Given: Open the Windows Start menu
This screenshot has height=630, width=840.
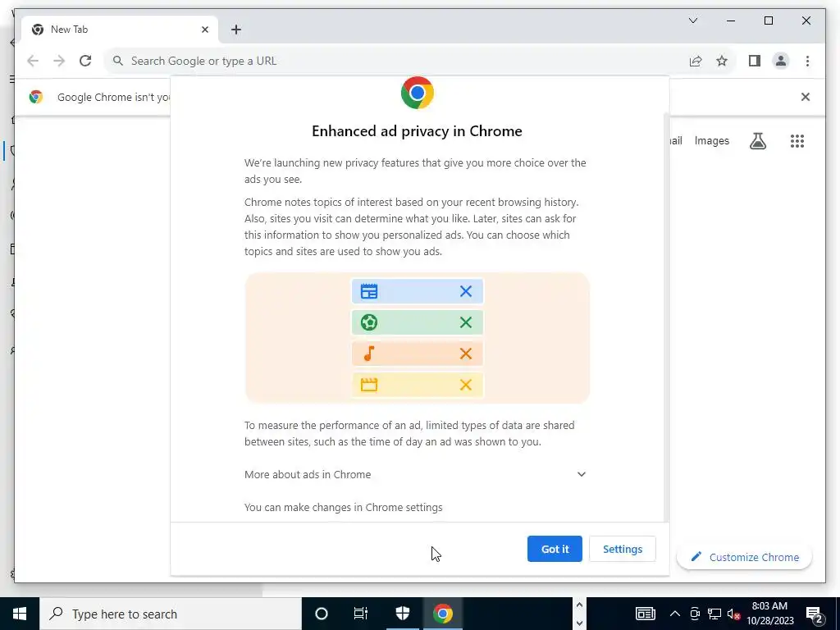Looking at the screenshot, I should tap(20, 614).
